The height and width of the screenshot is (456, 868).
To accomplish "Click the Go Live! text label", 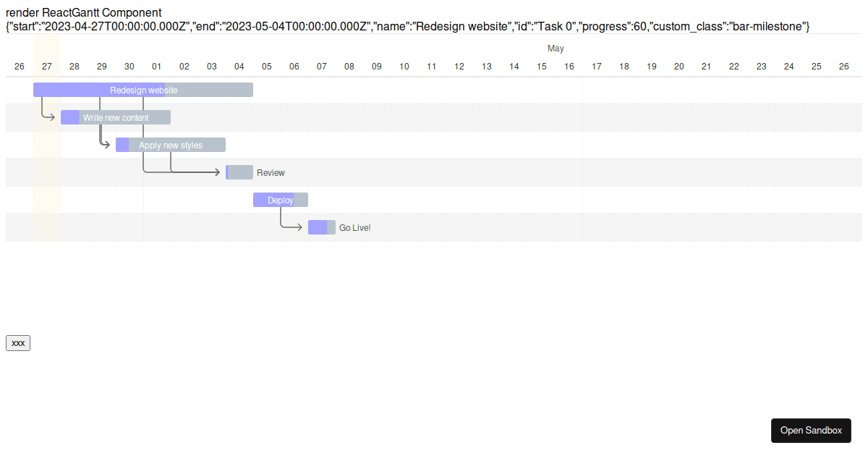I will tap(354, 228).
